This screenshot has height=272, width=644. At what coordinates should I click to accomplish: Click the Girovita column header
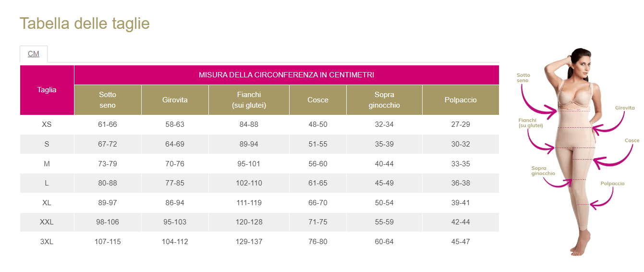175,100
